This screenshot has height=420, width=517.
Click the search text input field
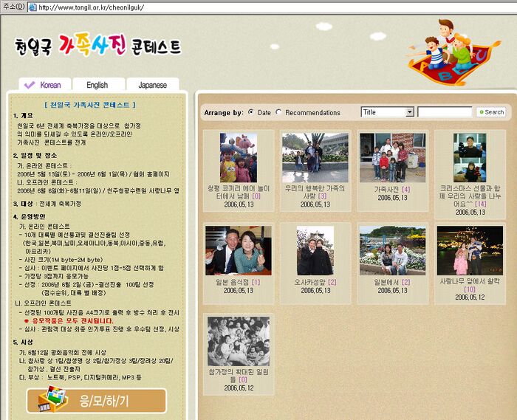coord(445,112)
